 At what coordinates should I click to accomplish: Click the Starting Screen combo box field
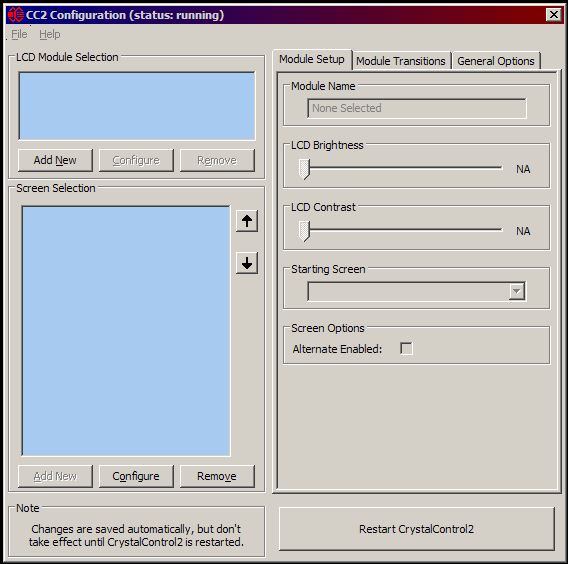417,291
